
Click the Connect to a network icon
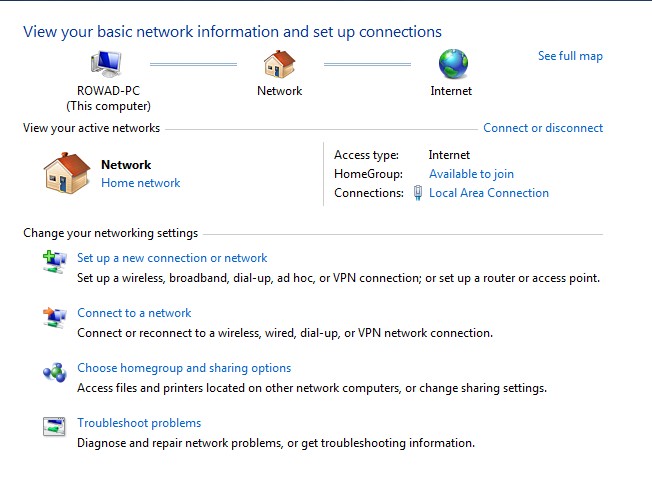(x=54, y=317)
